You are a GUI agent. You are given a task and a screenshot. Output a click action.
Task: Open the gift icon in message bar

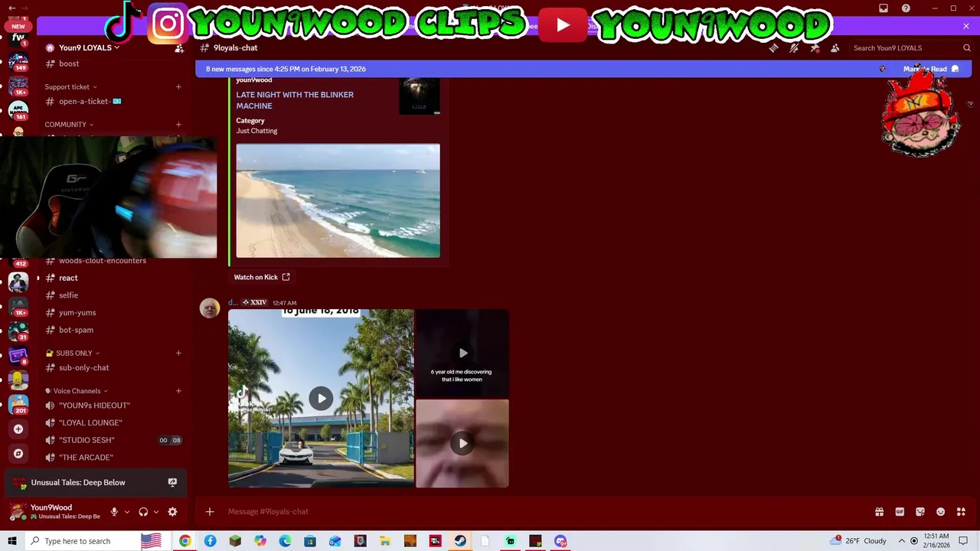pos(879,512)
